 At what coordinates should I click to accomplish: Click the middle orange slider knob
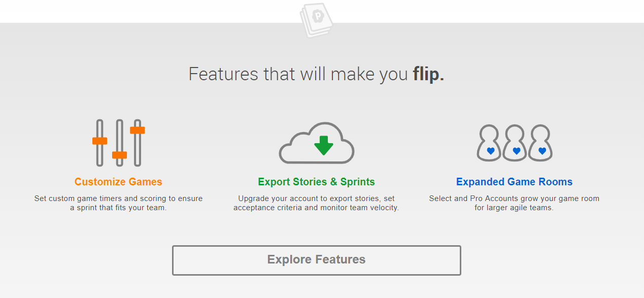[119, 155]
